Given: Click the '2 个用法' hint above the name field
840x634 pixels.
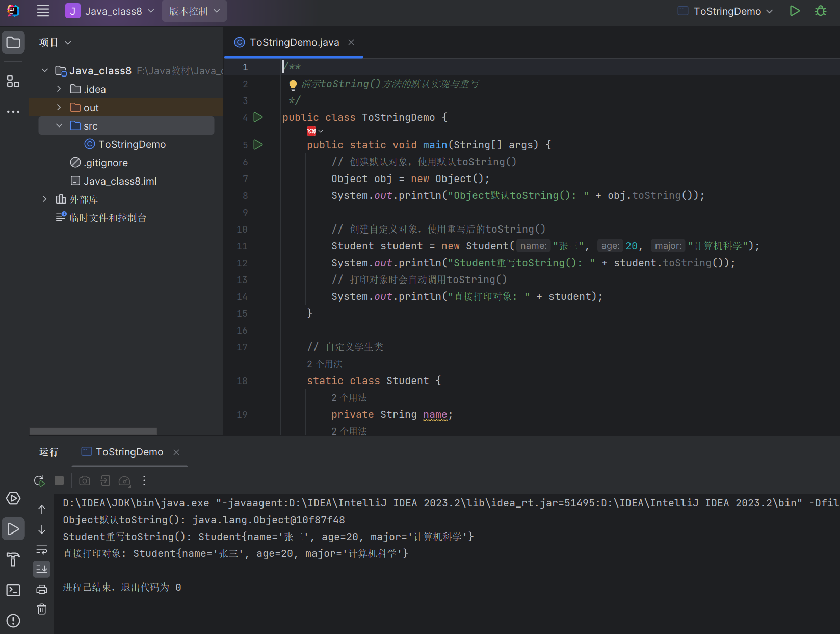Looking at the screenshot, I should point(349,398).
